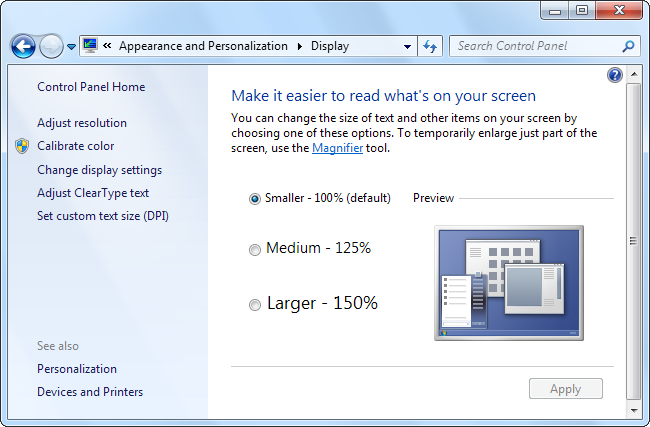650x427 pixels.
Task: Click the vertical scrollbar thumb
Action: pyautogui.click(x=632, y=240)
